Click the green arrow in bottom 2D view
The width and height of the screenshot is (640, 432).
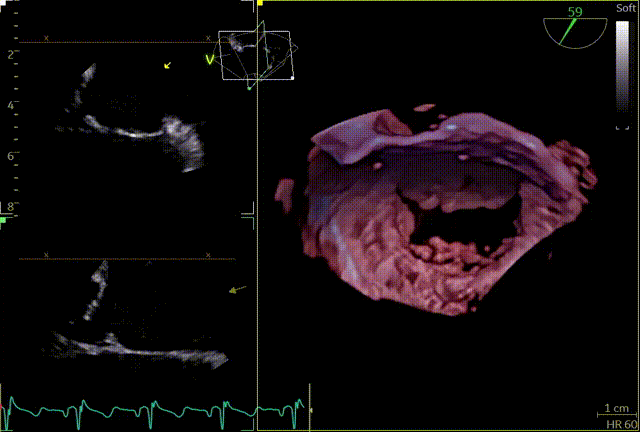click(237, 290)
